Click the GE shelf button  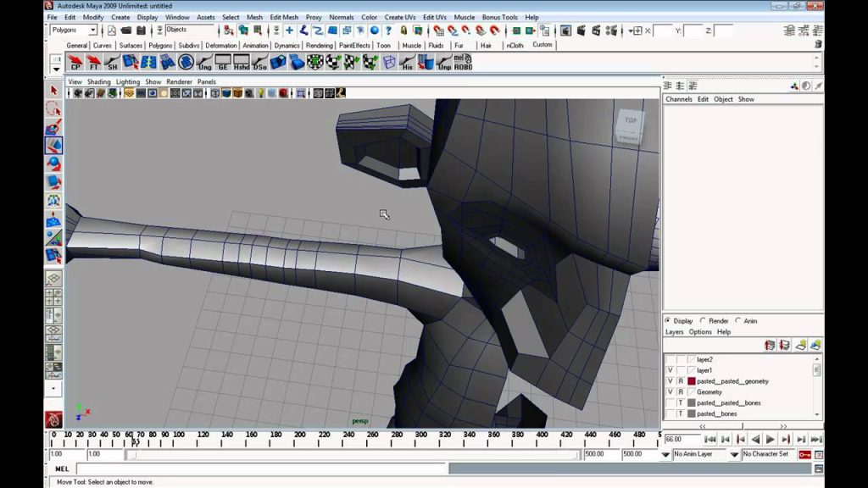[223, 62]
